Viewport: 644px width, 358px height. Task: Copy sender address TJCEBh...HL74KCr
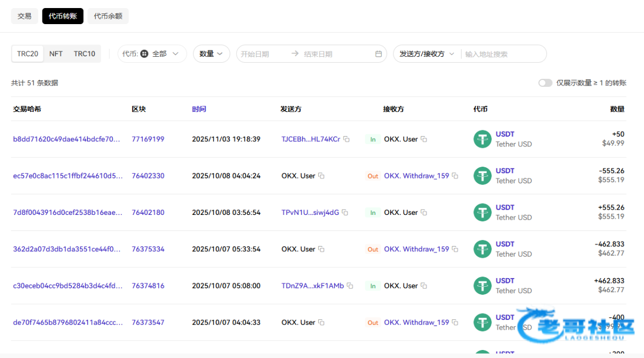(347, 139)
